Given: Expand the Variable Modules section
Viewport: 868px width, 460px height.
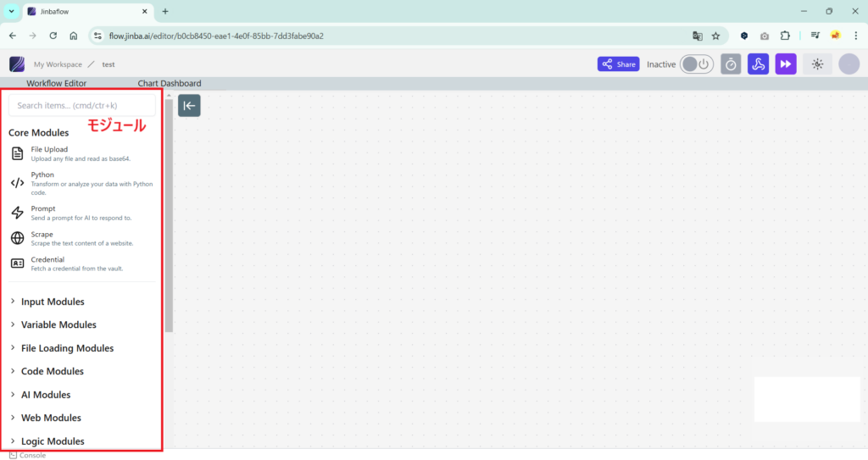Looking at the screenshot, I should [58, 324].
